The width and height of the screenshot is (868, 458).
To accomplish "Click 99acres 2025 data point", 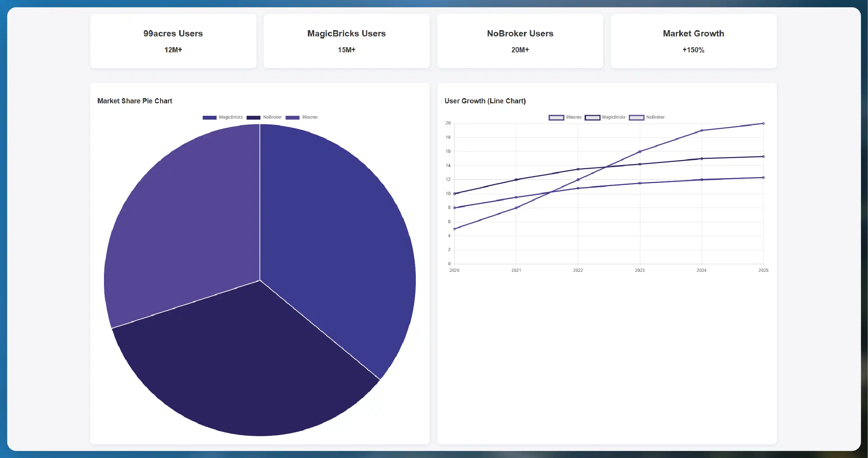I will 763,178.
